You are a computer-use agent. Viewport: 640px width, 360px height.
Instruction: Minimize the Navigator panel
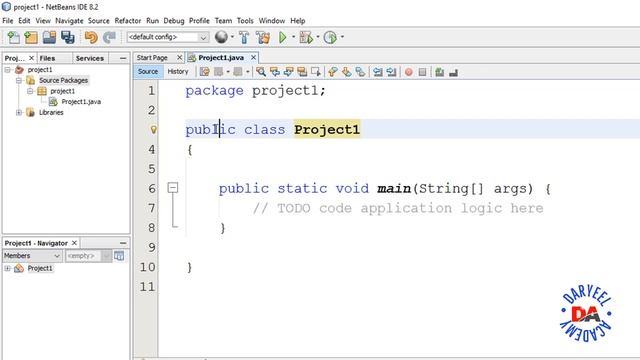click(x=123, y=243)
